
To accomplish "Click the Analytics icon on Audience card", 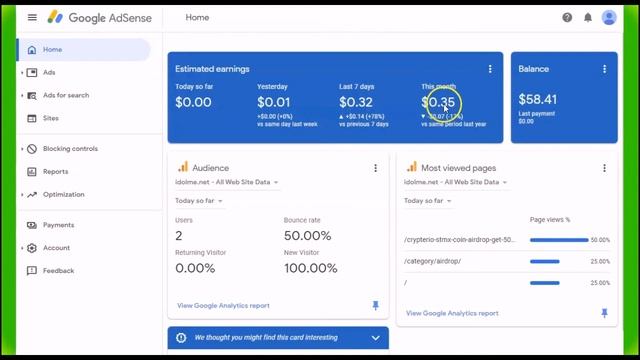I will point(183,167).
